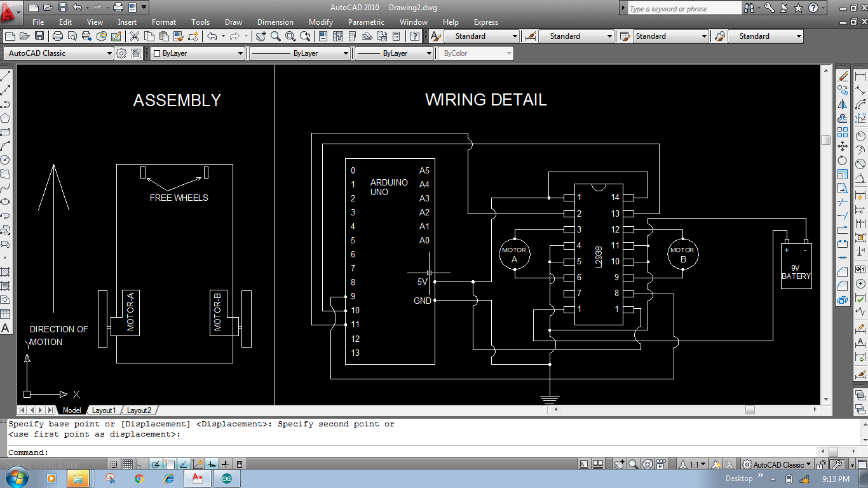
Task: Open the AutoCAD Classic workspace dropdown
Action: click(x=58, y=53)
